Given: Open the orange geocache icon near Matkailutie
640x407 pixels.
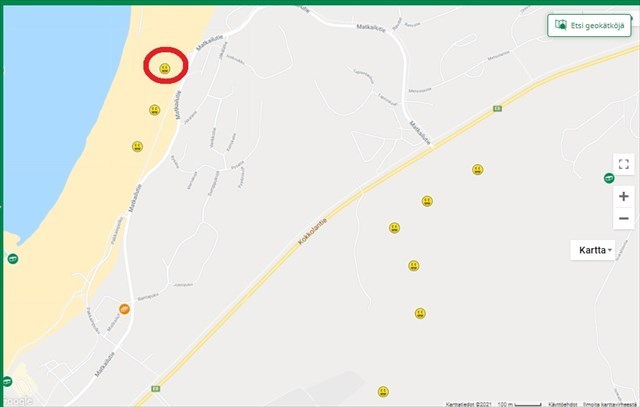Looking at the screenshot, I should coord(124,309).
